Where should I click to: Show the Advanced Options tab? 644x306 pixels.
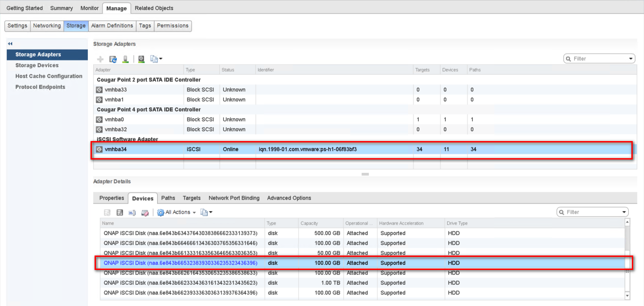pyautogui.click(x=289, y=198)
